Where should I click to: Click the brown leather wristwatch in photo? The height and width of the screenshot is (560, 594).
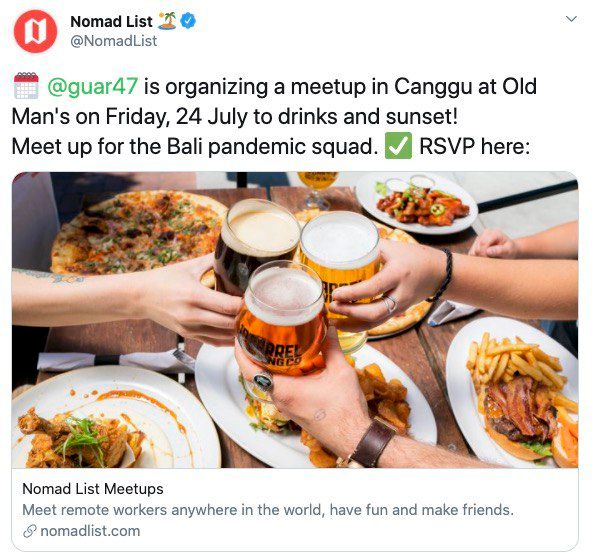(373, 442)
